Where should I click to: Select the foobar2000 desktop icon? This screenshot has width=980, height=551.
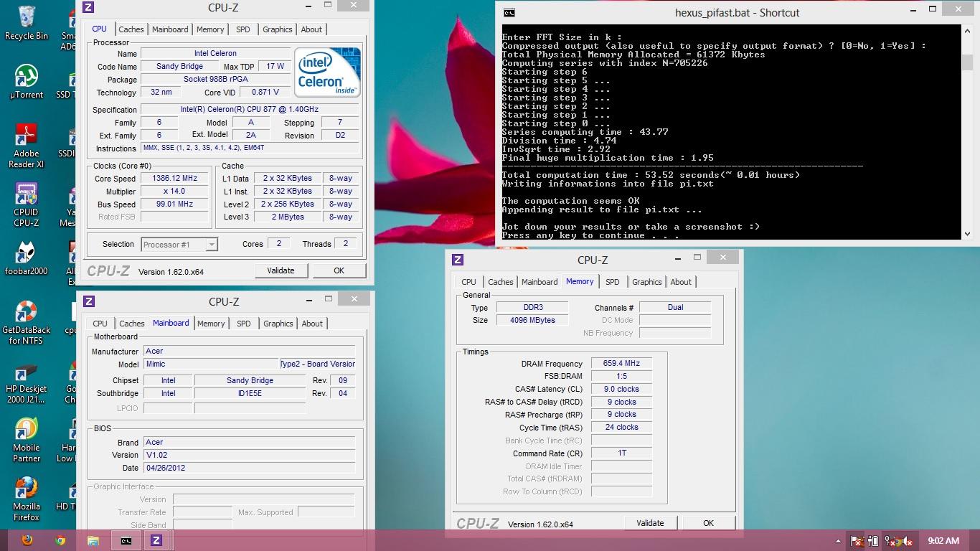pos(27,259)
